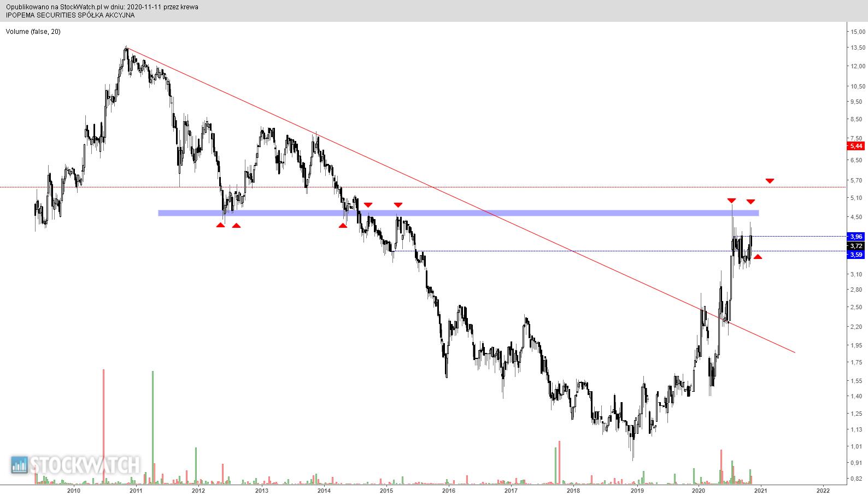Image resolution: width=868 pixels, height=495 pixels.
Task: Click the 2014 label on the time axis
Action: [324, 491]
